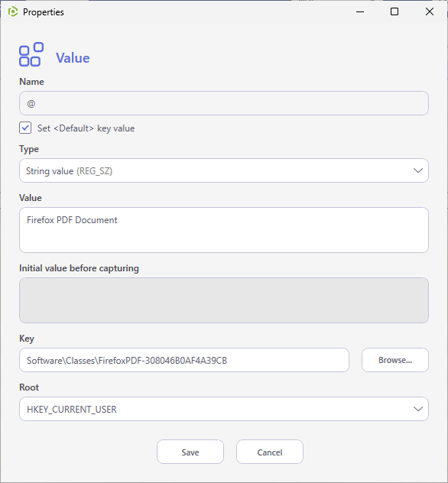Open the Type dropdown String value (REG_SZ)
This screenshot has height=483, width=448.
224,170
